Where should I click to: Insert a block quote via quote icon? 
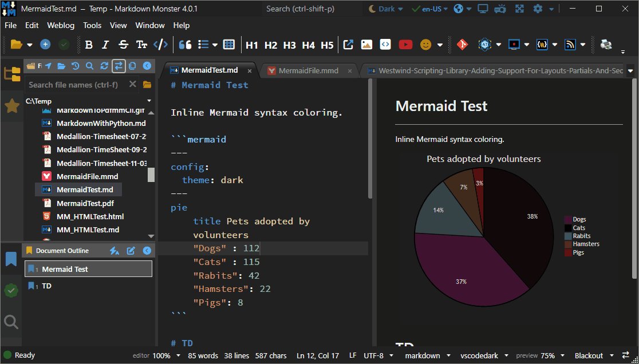[x=185, y=45]
